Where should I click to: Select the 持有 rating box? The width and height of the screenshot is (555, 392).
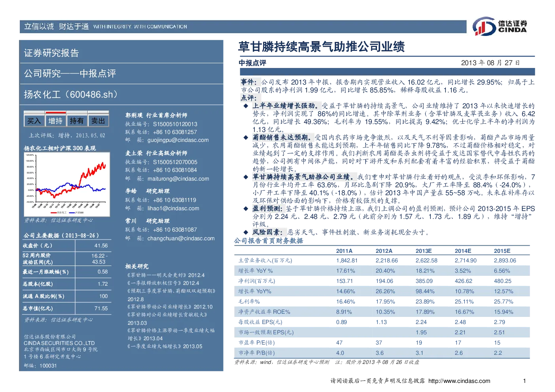[x=77, y=121]
